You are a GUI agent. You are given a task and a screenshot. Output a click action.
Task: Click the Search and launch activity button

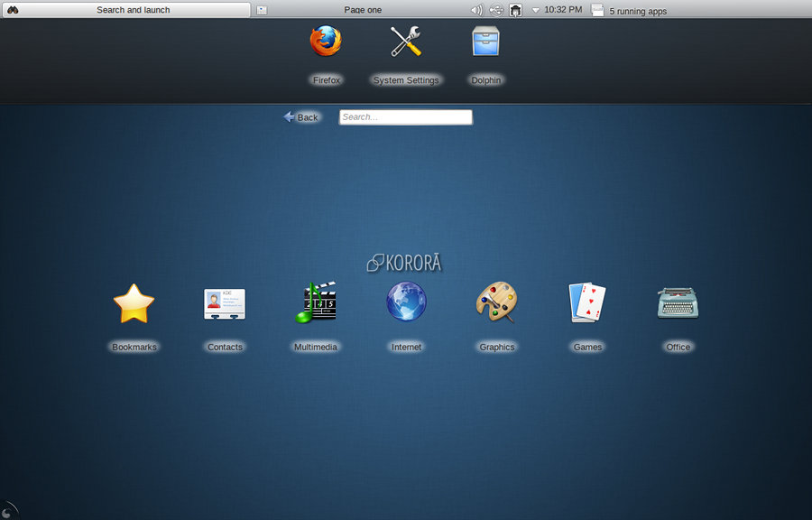[x=126, y=10]
